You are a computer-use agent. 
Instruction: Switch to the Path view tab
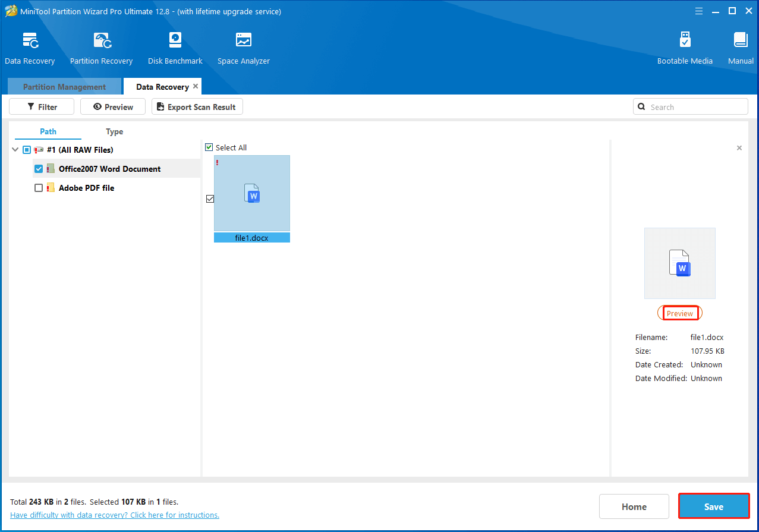coord(48,131)
